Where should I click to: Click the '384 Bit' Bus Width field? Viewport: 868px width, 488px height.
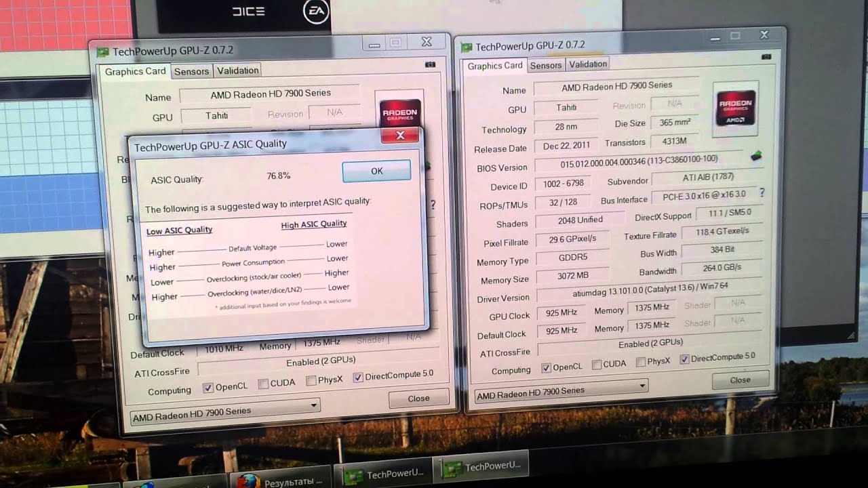(x=722, y=250)
